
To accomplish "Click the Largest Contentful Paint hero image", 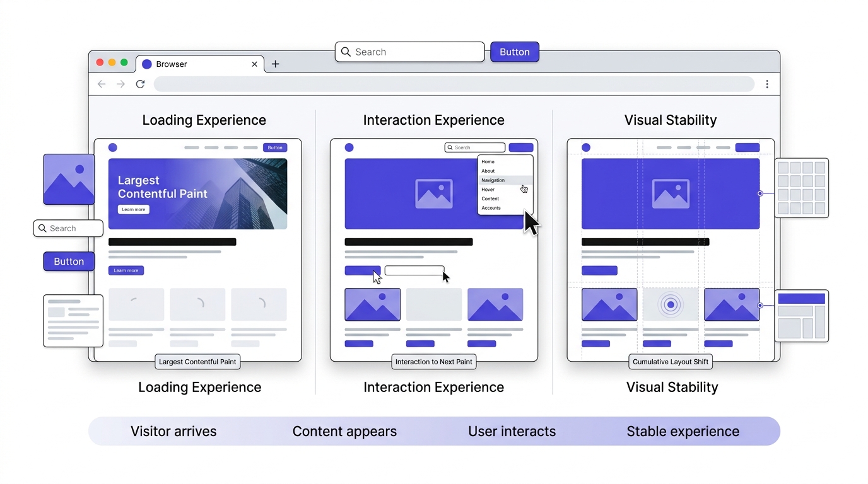I will 197,193.
